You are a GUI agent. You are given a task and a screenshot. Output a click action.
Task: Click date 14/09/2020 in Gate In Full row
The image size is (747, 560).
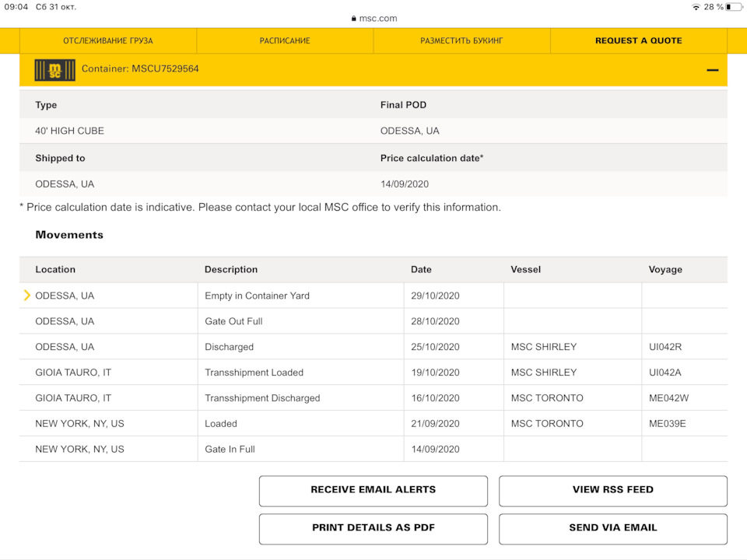coord(435,450)
